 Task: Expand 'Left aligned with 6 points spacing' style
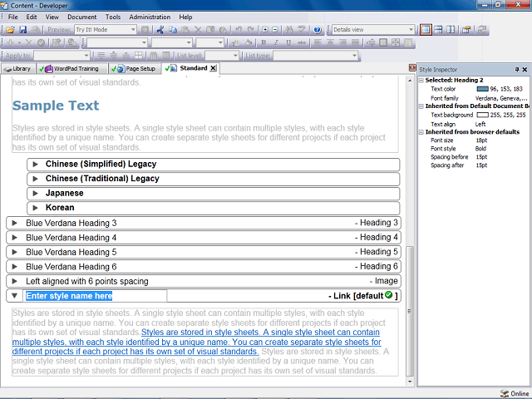[14, 281]
